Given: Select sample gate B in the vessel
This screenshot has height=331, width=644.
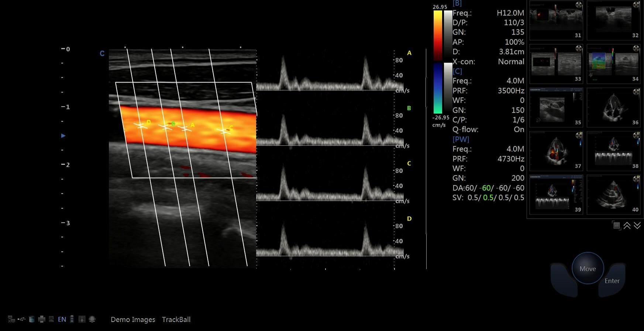Looking at the screenshot, I should pos(165,128).
